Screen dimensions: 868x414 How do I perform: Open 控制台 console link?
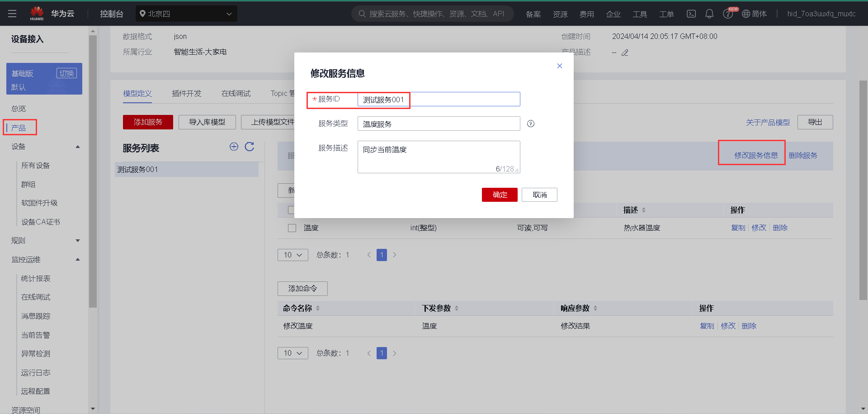click(x=112, y=14)
